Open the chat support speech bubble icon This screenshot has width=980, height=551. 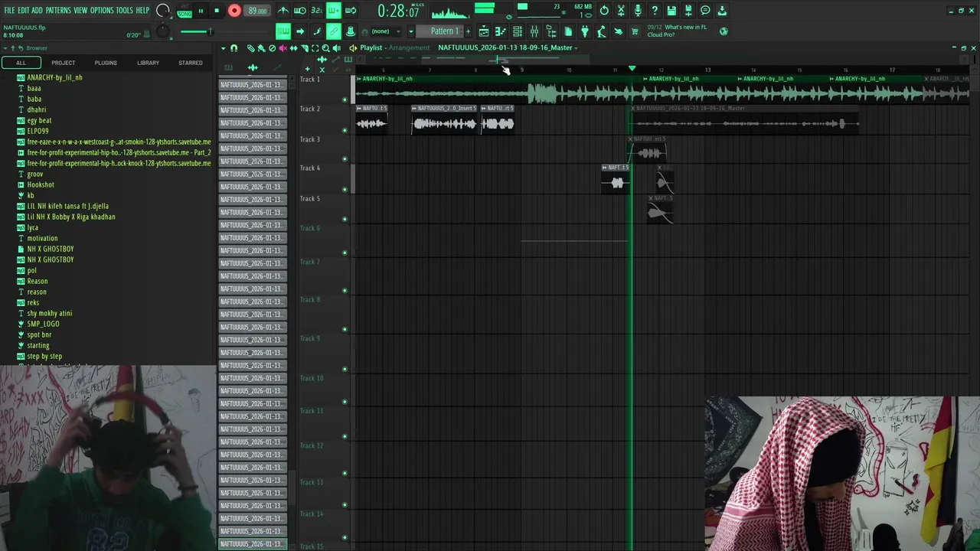click(x=705, y=11)
